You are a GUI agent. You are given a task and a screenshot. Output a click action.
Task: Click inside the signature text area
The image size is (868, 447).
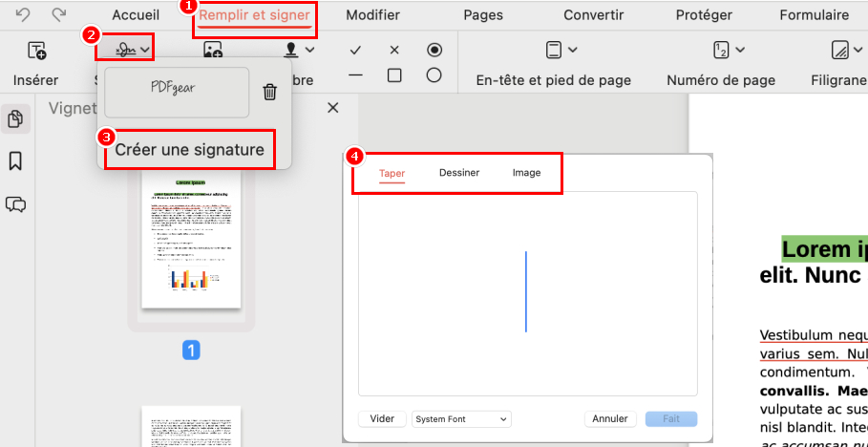click(x=527, y=293)
